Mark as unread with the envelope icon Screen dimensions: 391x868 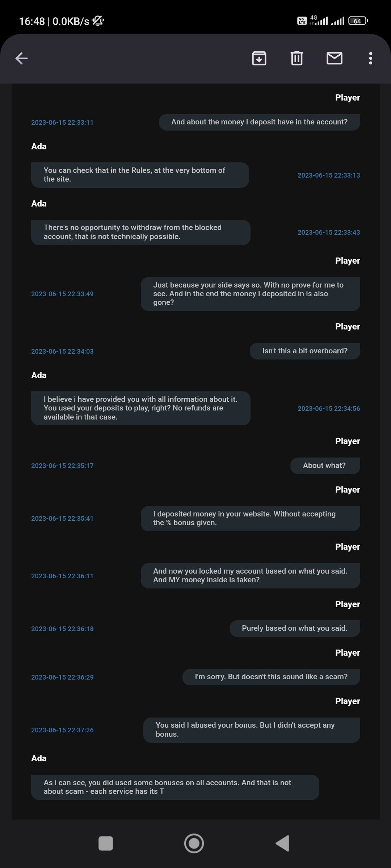(x=335, y=58)
